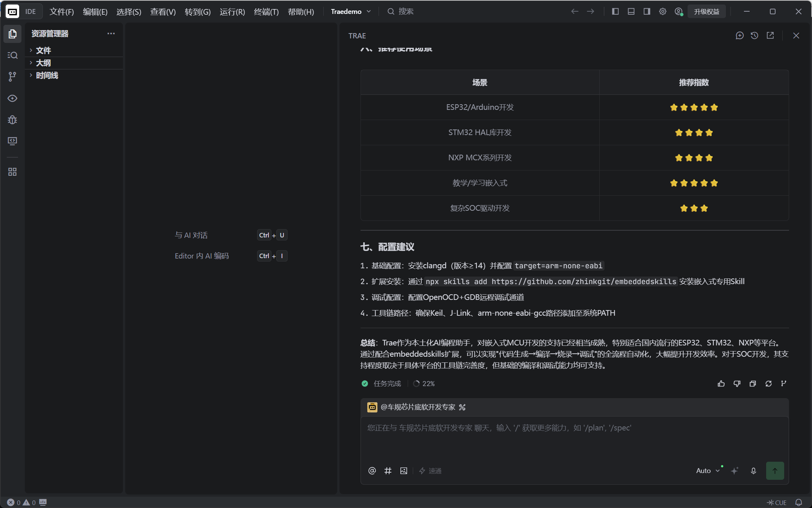The width and height of the screenshot is (812, 508).
Task: Click errors and warnings count in status bar
Action: point(21,502)
